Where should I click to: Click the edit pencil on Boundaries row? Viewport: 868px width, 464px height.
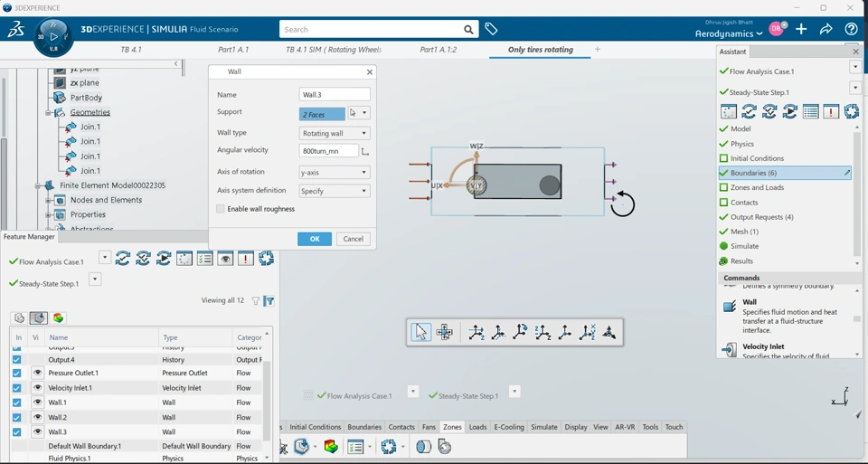(x=846, y=173)
